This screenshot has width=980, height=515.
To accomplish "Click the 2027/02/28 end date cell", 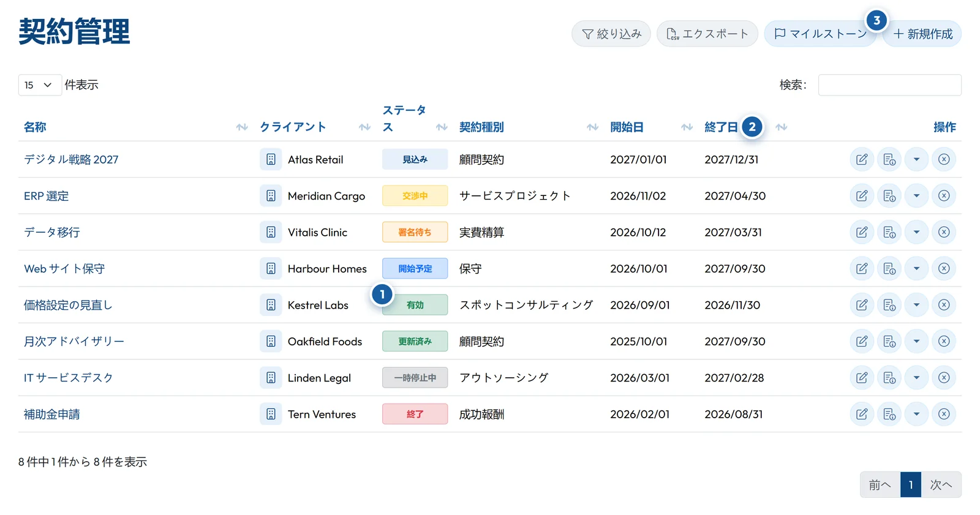I will point(734,378).
